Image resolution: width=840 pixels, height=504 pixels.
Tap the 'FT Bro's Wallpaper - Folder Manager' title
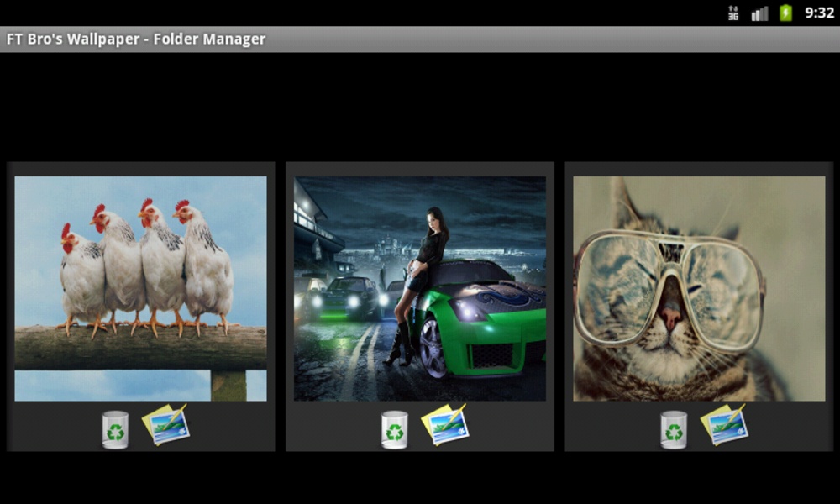click(136, 39)
